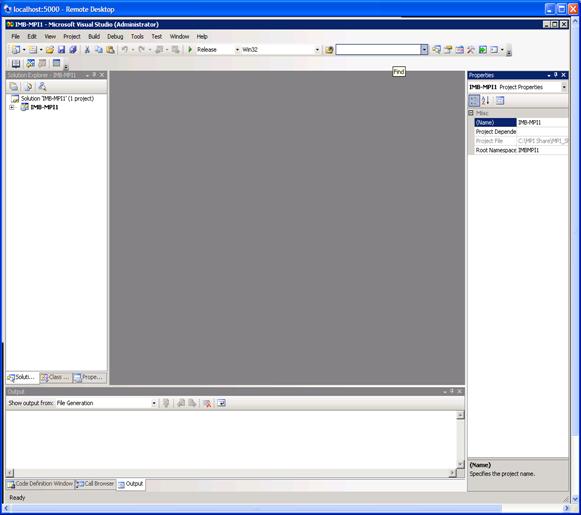Image resolution: width=581 pixels, height=515 pixels.
Task: Switch to the Call Browser tab
Action: pyautogui.click(x=96, y=484)
